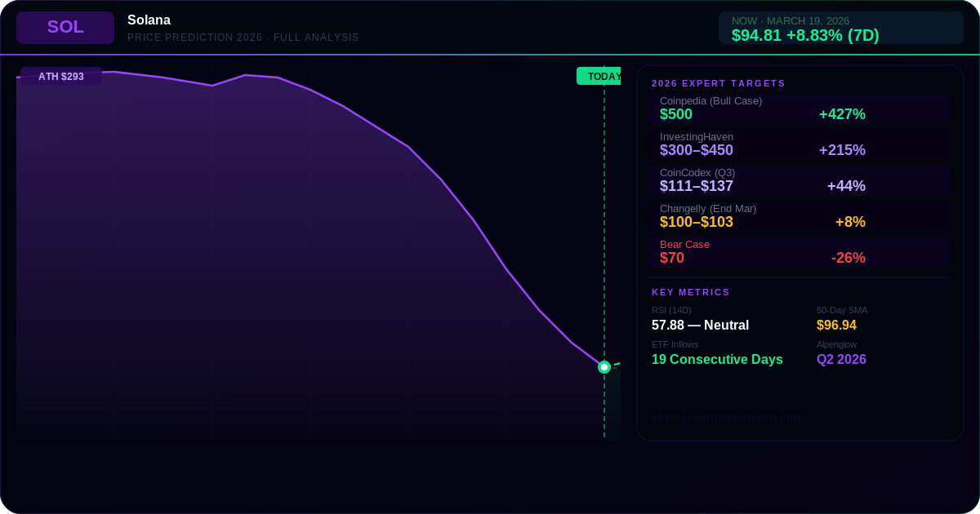Select the Changelly End Mar target row
This screenshot has width=980, height=514.
point(799,215)
